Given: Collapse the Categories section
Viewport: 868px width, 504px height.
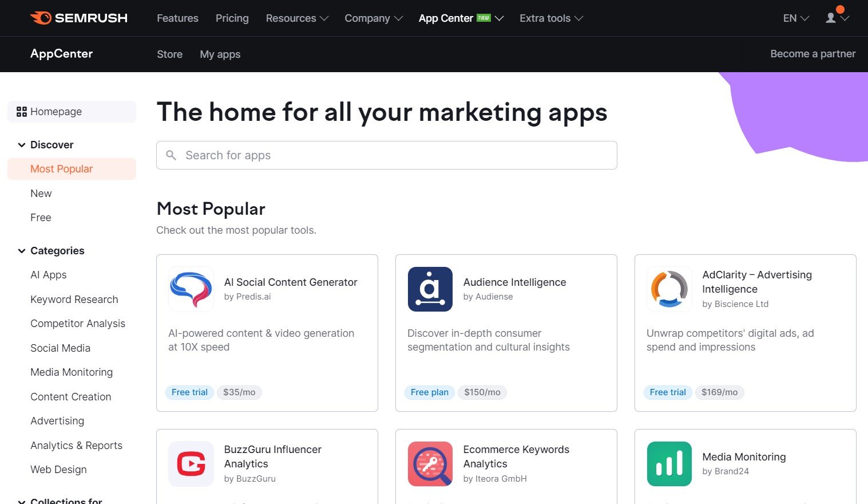Looking at the screenshot, I should (x=22, y=251).
